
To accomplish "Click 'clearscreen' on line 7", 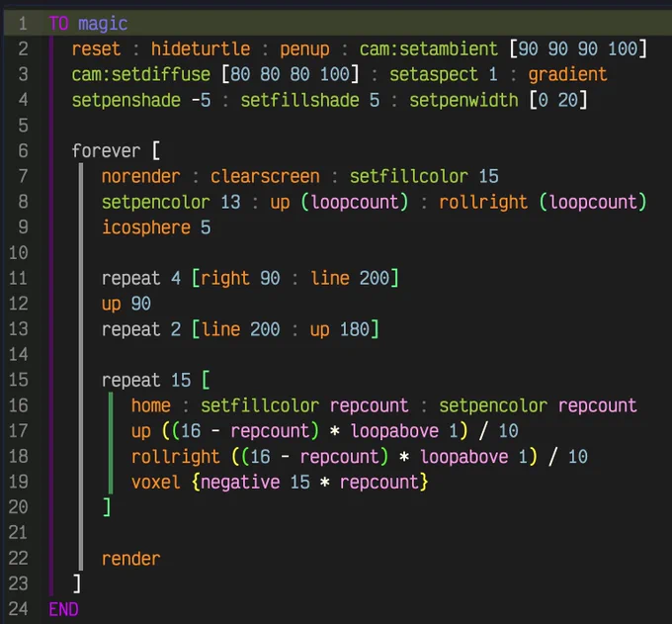I will click(265, 176).
